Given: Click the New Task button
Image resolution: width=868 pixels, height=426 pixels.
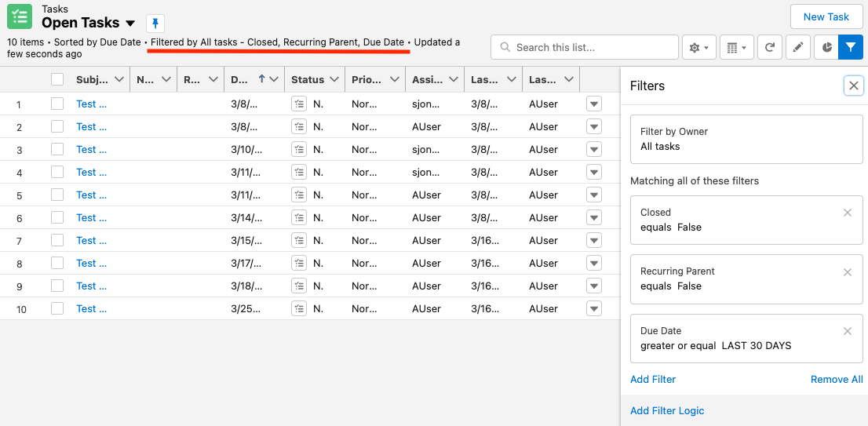Looking at the screenshot, I should coord(826,16).
